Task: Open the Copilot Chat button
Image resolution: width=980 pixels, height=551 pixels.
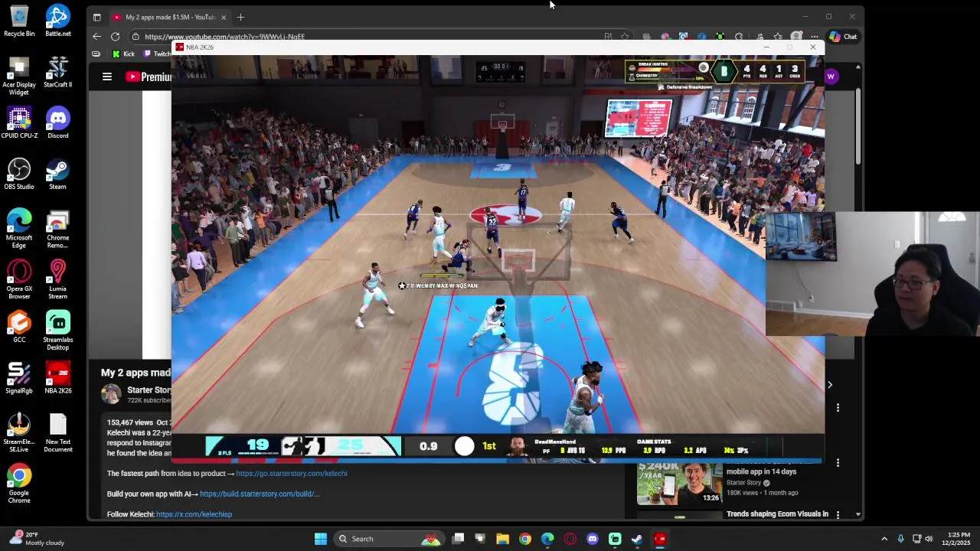Action: tap(843, 37)
